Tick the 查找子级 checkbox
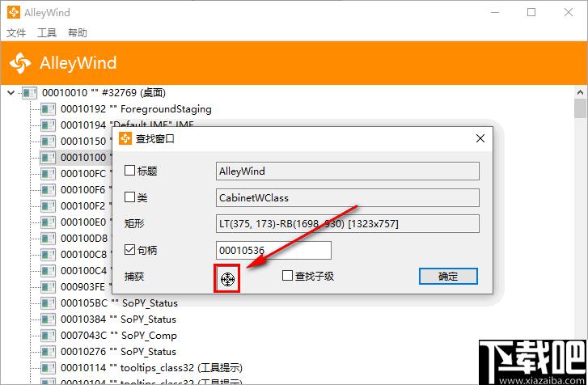This screenshot has height=385, width=588. pos(287,276)
